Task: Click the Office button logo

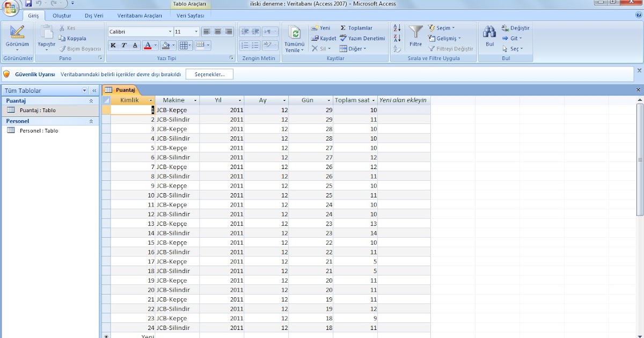Action: pos(10,8)
